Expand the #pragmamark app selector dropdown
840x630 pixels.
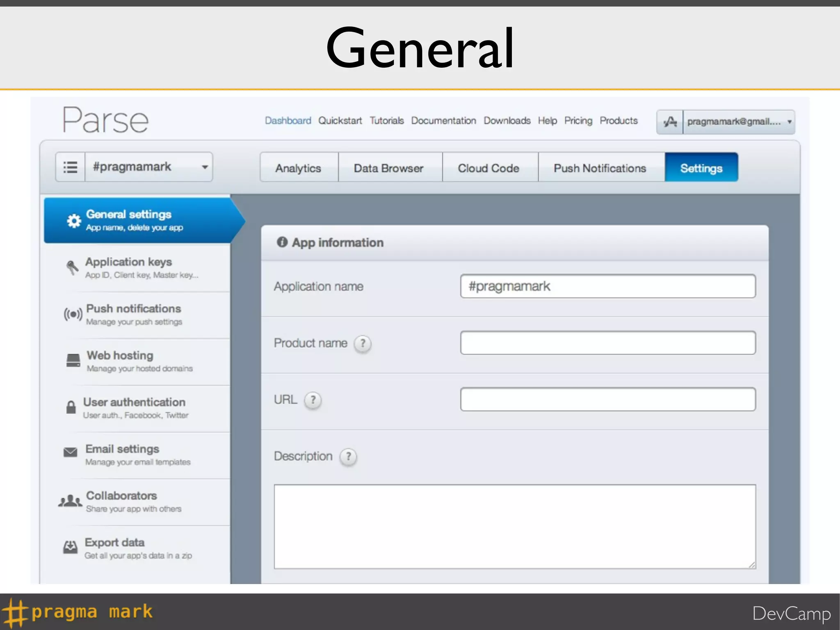[149, 167]
